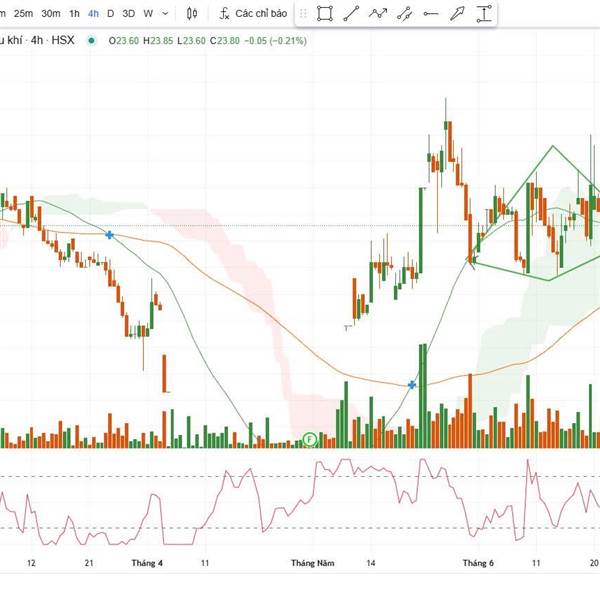Grab the drawing toolbar drag handle
Viewport: 600px width, 600px height.
pos(303,14)
